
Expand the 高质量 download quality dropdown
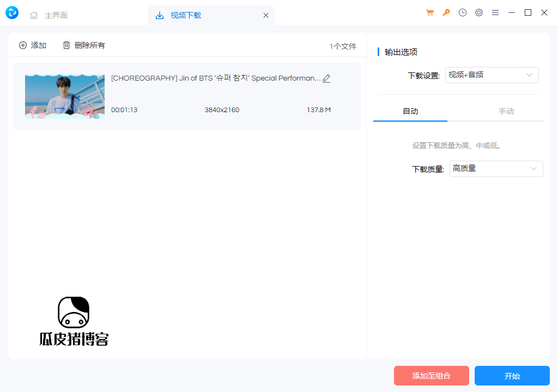point(496,169)
